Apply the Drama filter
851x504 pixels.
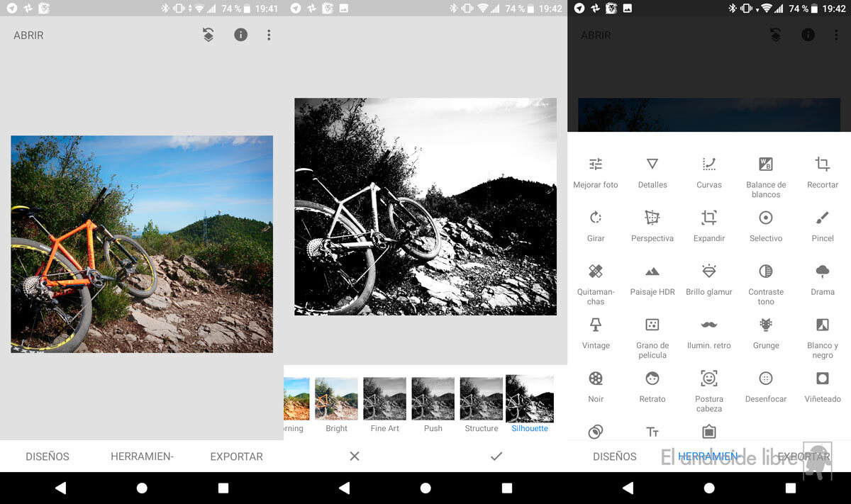coord(823,271)
